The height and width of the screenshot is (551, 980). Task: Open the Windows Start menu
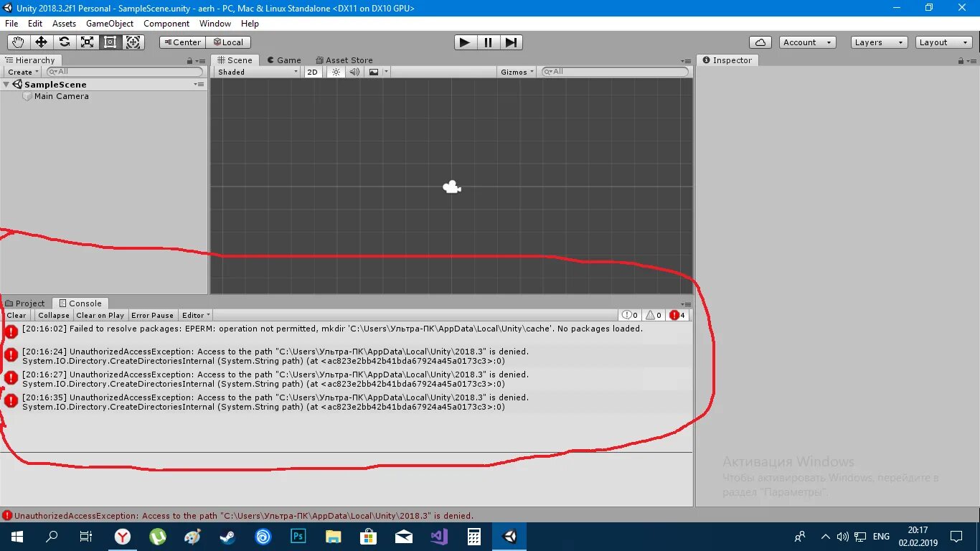(17, 537)
